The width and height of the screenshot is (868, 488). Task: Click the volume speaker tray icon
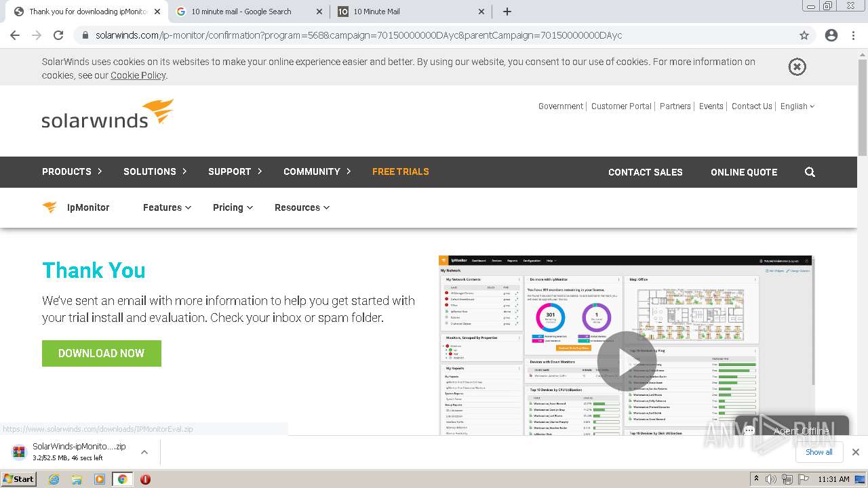click(771, 479)
